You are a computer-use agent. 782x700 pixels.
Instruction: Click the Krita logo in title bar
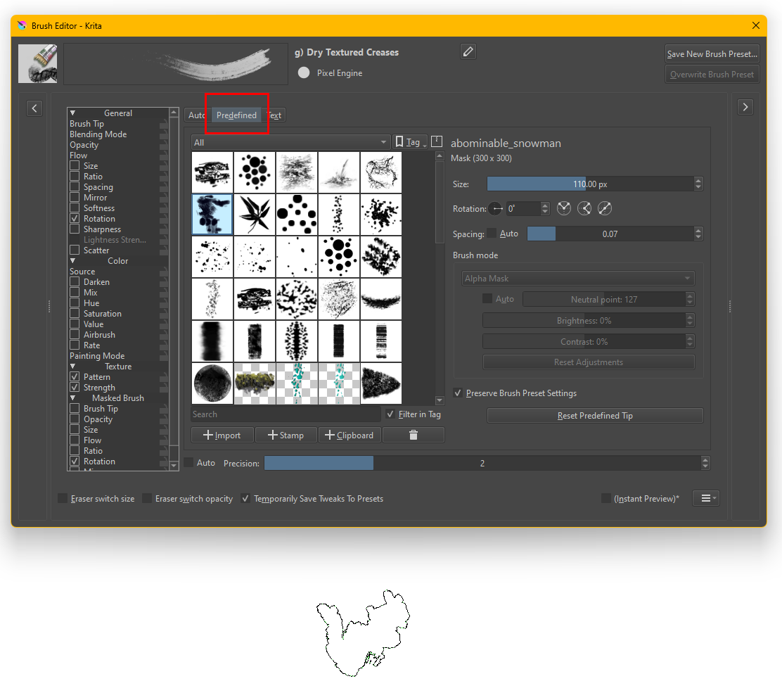(x=22, y=25)
